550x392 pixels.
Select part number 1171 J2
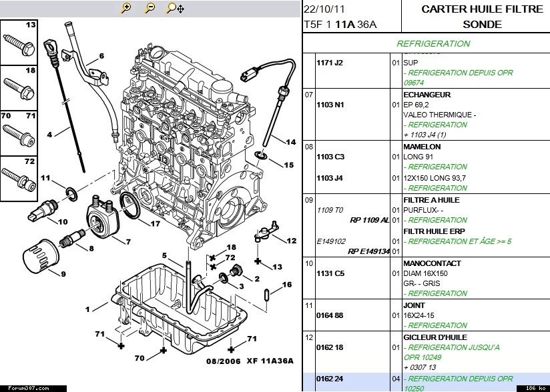click(329, 63)
